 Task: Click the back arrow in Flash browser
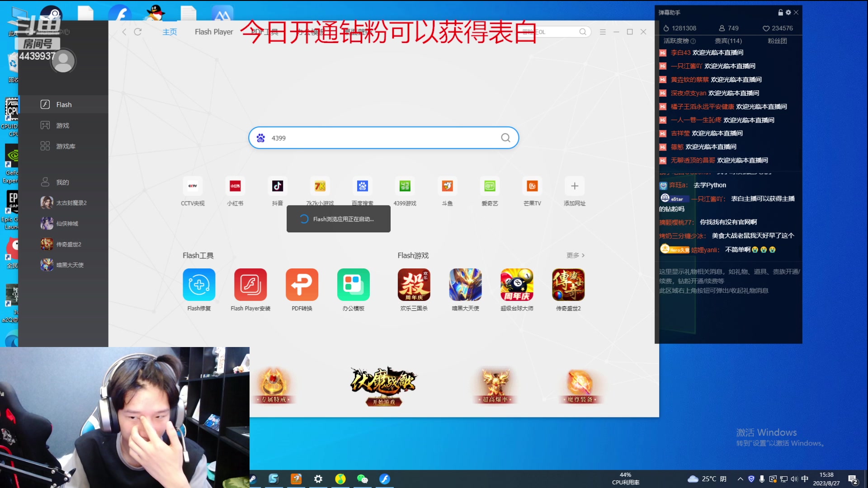click(124, 32)
